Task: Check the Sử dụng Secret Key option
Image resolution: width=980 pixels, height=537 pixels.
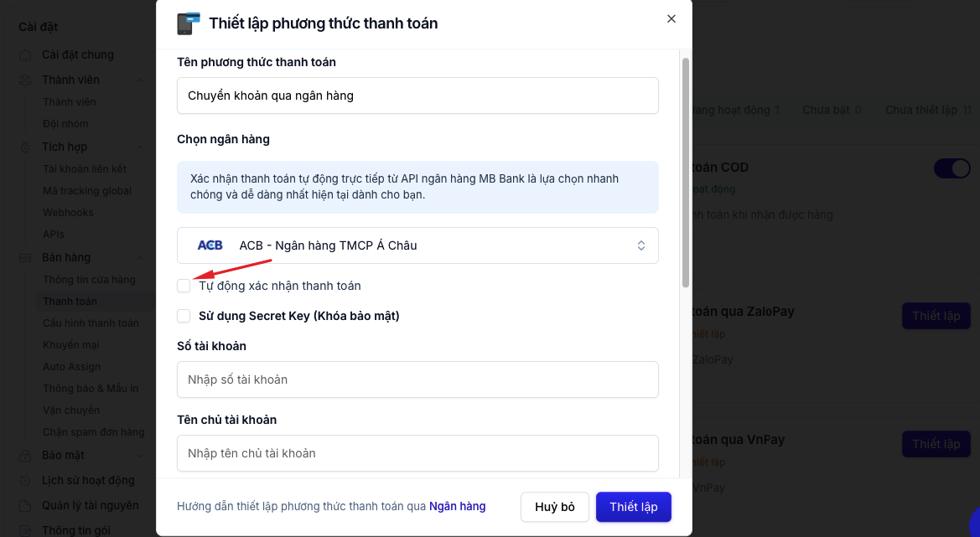Action: pyautogui.click(x=184, y=316)
